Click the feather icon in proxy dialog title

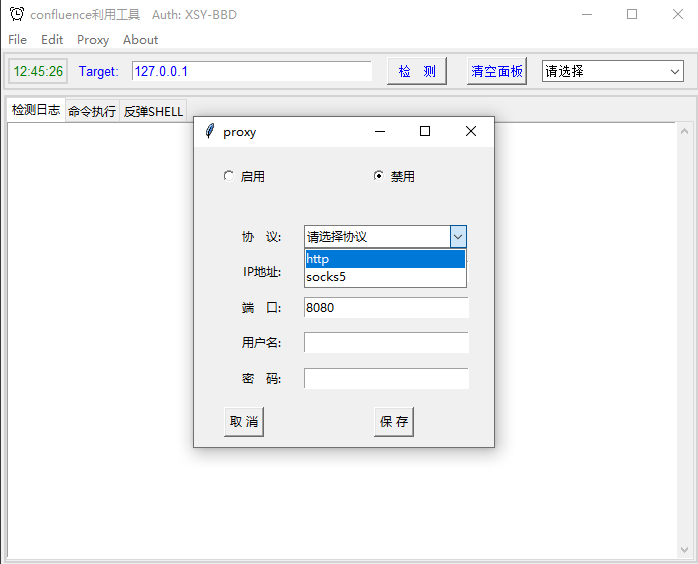click(210, 131)
